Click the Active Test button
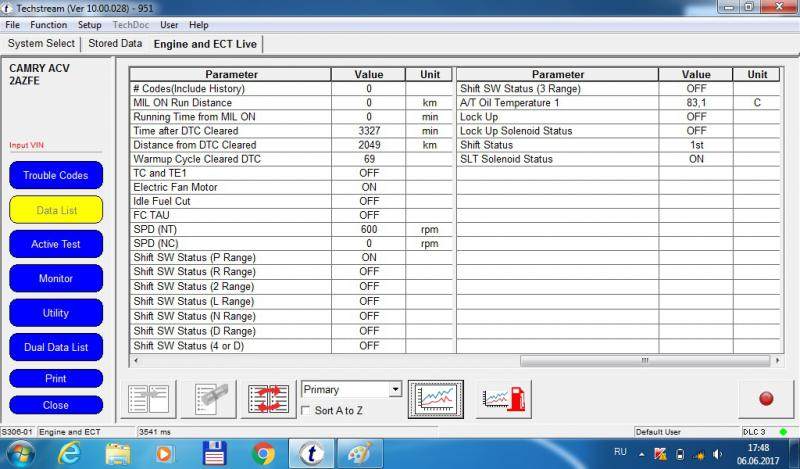Image resolution: width=800 pixels, height=469 pixels. click(x=56, y=244)
